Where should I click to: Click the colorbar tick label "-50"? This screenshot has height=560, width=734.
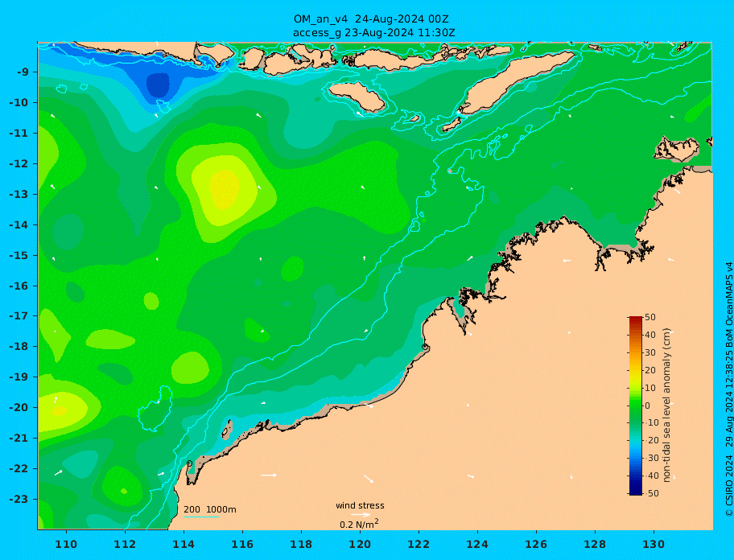tap(650, 493)
